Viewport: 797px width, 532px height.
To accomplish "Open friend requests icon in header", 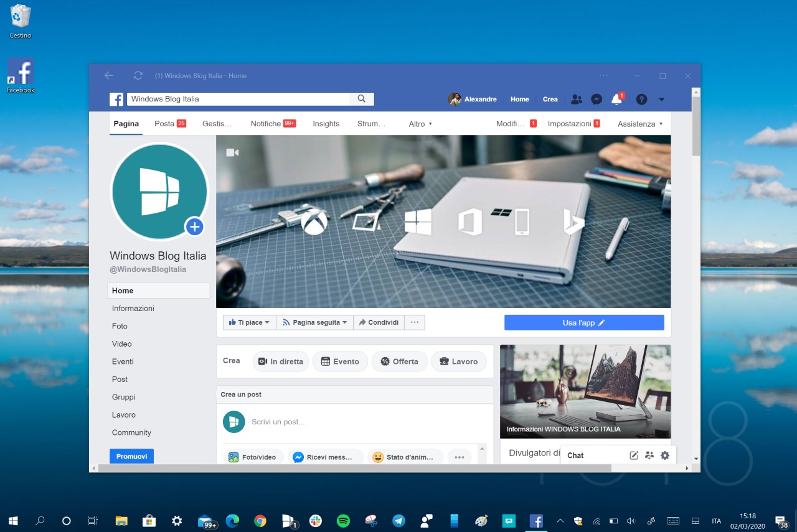I will [x=576, y=99].
